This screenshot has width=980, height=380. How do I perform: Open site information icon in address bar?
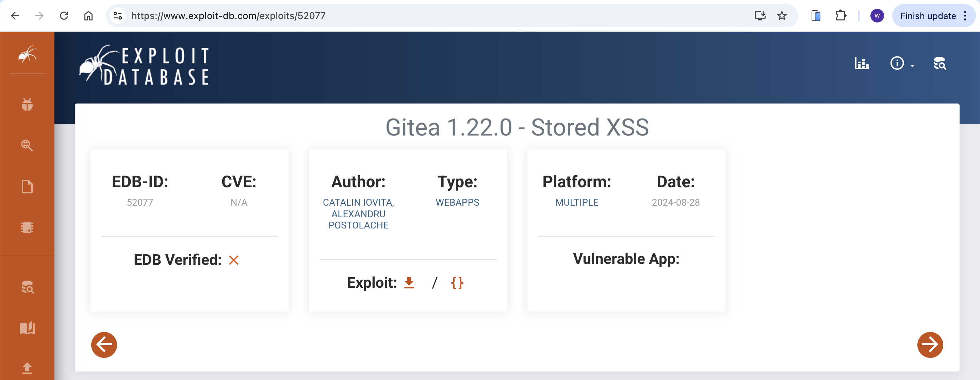(x=117, y=16)
